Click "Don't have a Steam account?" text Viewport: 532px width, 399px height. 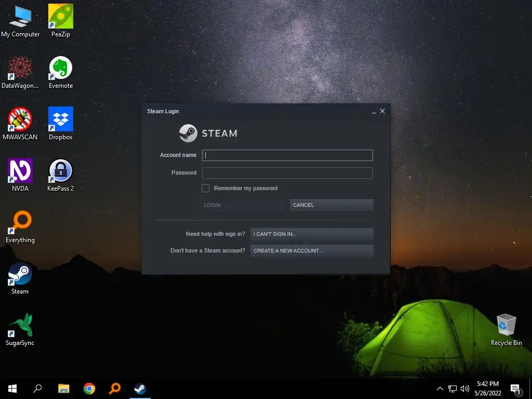(x=208, y=250)
